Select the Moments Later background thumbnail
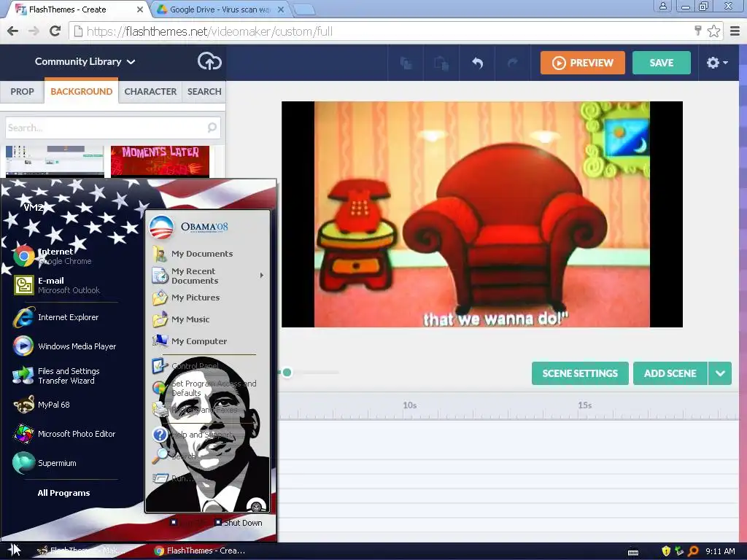Viewport: 747px width, 560px height. (160, 161)
